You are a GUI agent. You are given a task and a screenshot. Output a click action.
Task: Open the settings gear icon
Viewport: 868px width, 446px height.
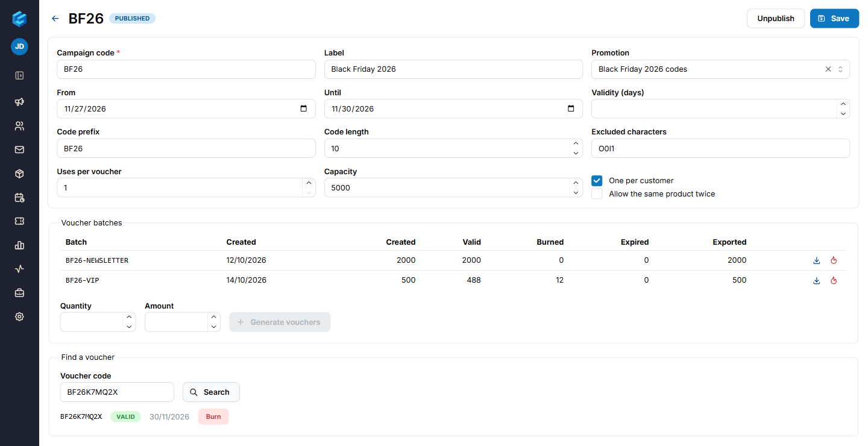coord(19,316)
